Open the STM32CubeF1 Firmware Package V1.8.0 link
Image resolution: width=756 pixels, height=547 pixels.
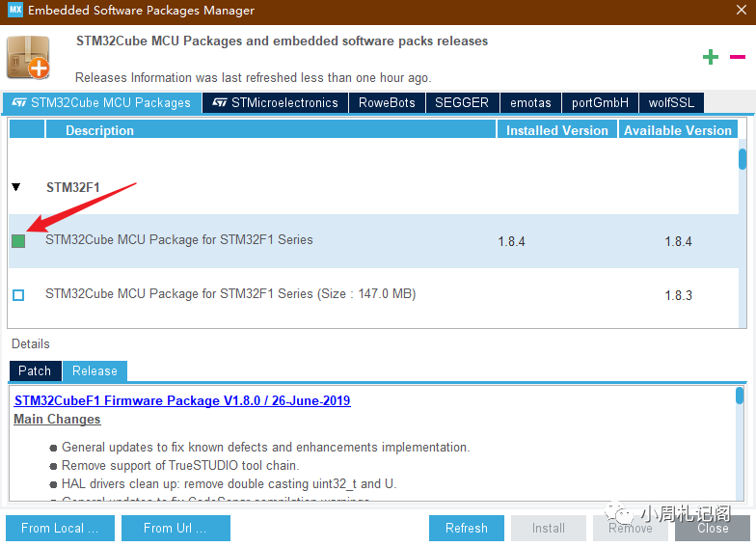tap(182, 401)
